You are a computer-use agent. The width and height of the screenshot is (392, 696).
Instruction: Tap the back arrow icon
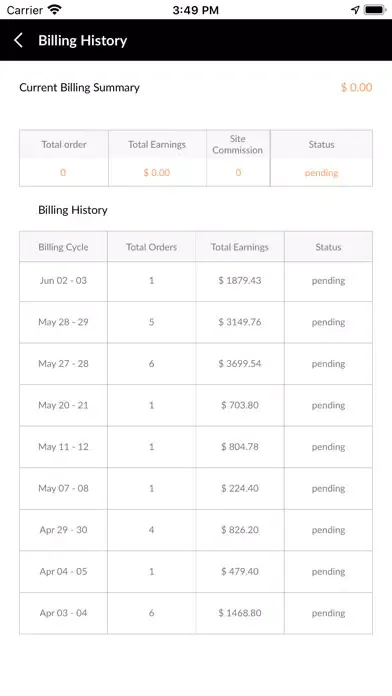18,40
